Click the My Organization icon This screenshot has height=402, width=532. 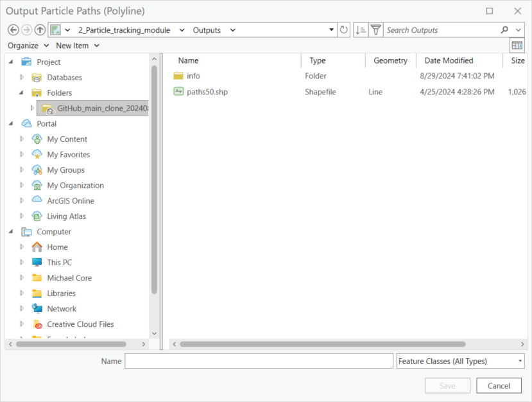click(37, 186)
